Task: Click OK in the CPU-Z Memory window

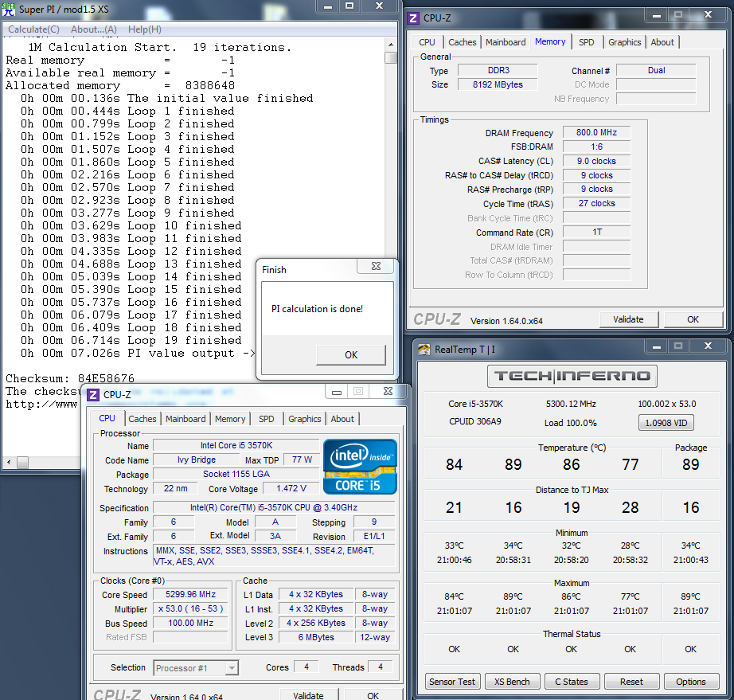Action: pos(693,319)
